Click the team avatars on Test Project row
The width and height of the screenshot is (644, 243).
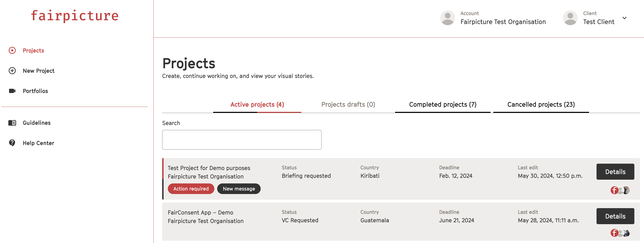coord(620,190)
